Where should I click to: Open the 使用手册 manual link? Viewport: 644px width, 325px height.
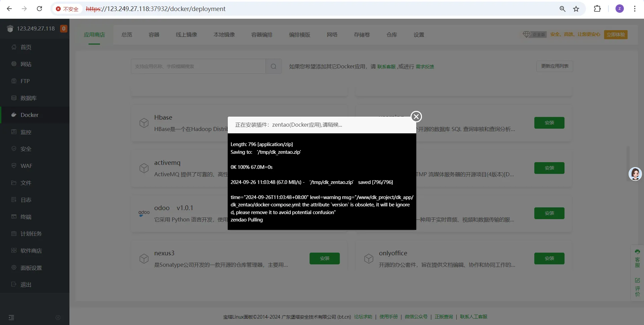pyautogui.click(x=388, y=317)
